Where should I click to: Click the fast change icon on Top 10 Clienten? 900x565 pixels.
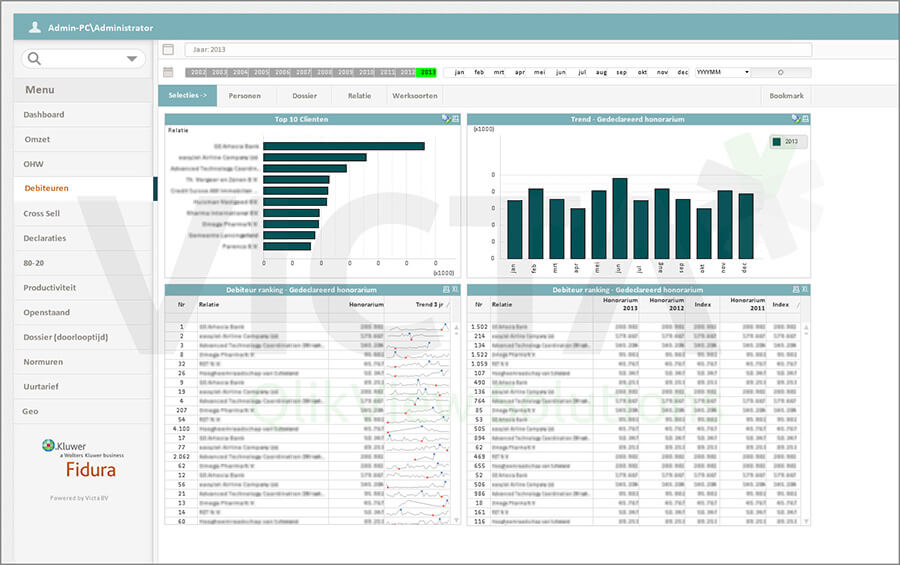pyautogui.click(x=445, y=119)
